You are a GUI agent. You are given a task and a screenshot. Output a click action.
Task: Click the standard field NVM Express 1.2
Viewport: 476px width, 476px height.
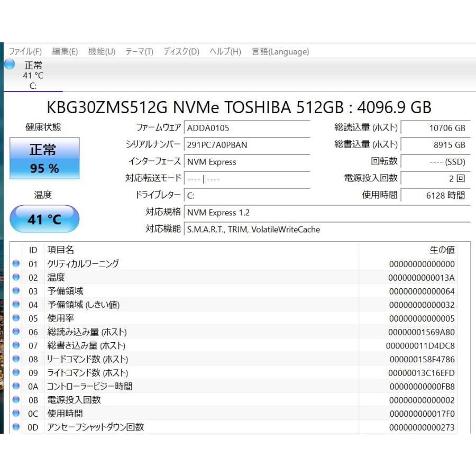click(327, 213)
